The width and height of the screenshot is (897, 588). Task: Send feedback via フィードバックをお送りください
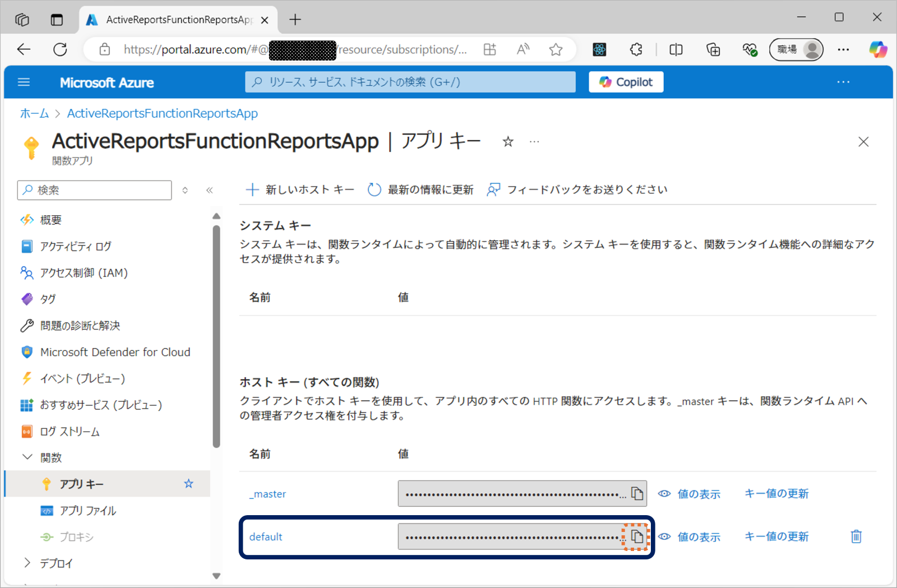click(577, 189)
